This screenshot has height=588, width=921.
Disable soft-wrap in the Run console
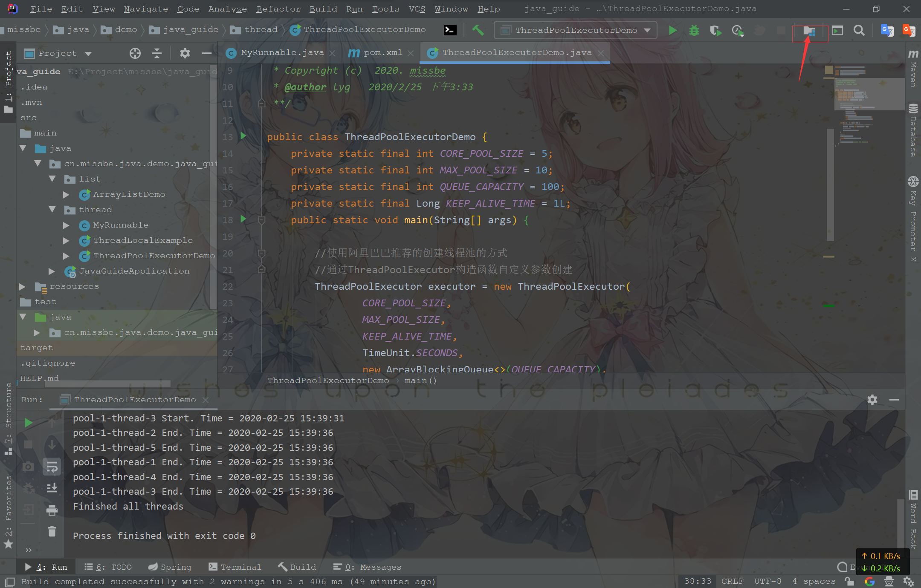point(52,467)
